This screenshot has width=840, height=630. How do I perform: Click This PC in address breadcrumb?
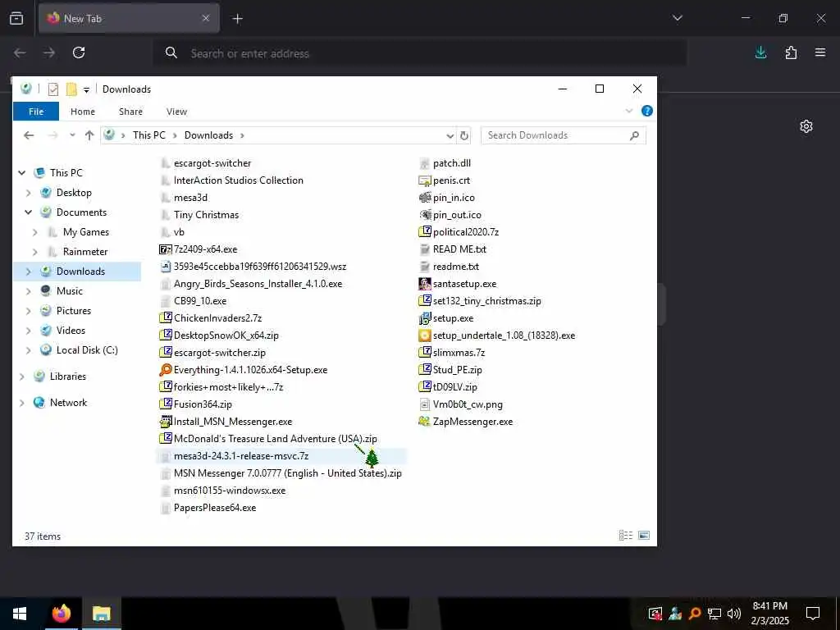point(149,135)
